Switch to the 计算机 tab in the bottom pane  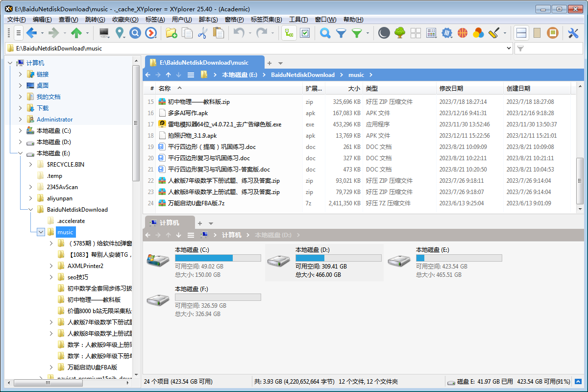click(x=169, y=222)
